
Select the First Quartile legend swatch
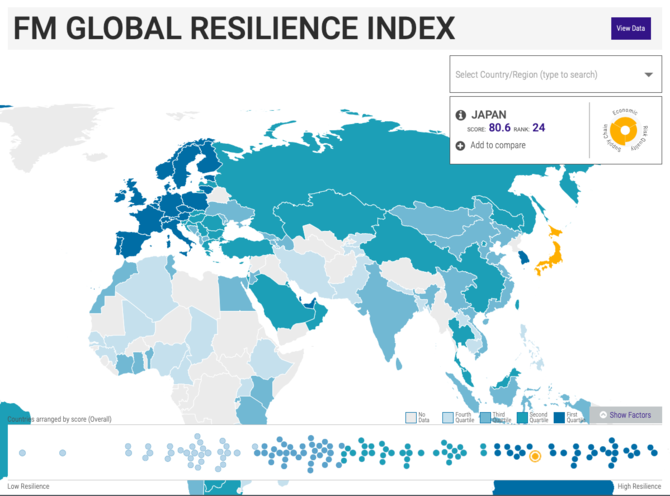[560, 417]
